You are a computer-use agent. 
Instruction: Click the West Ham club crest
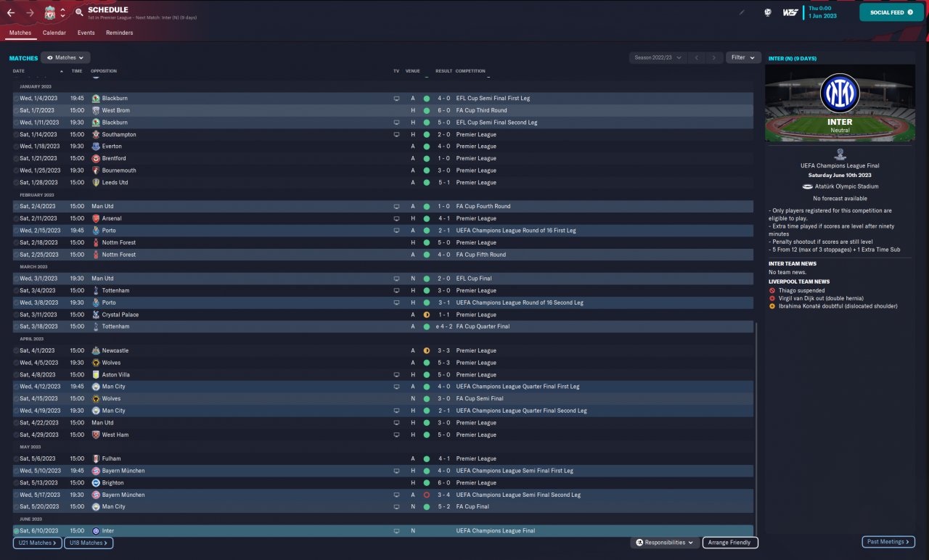click(96, 435)
